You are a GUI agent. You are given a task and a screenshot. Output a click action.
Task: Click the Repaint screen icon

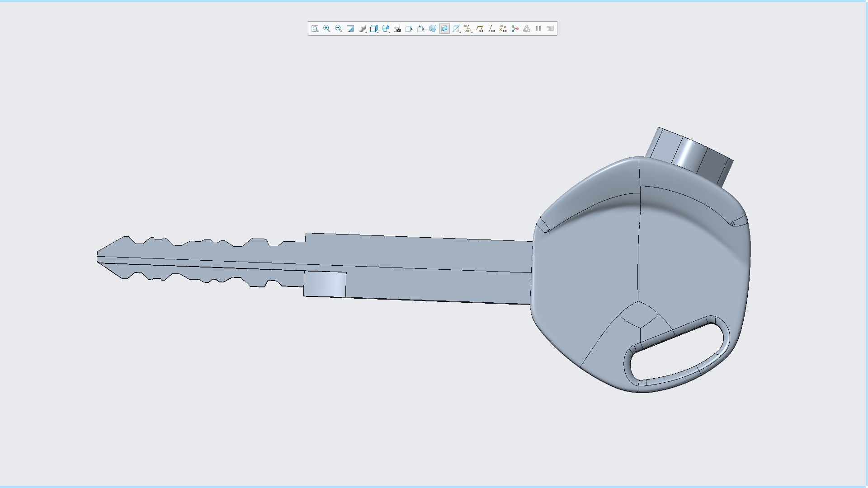click(x=350, y=28)
